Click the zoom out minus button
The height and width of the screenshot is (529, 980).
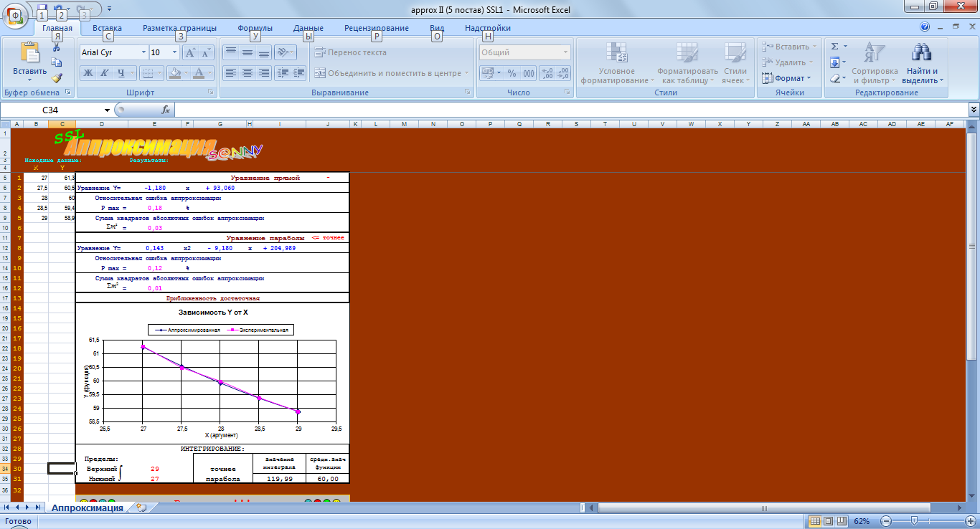pyautogui.click(x=885, y=520)
